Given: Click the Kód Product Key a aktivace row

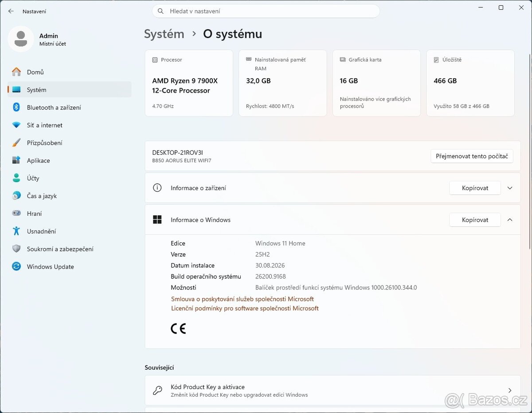Looking at the screenshot, I should tap(332, 390).
